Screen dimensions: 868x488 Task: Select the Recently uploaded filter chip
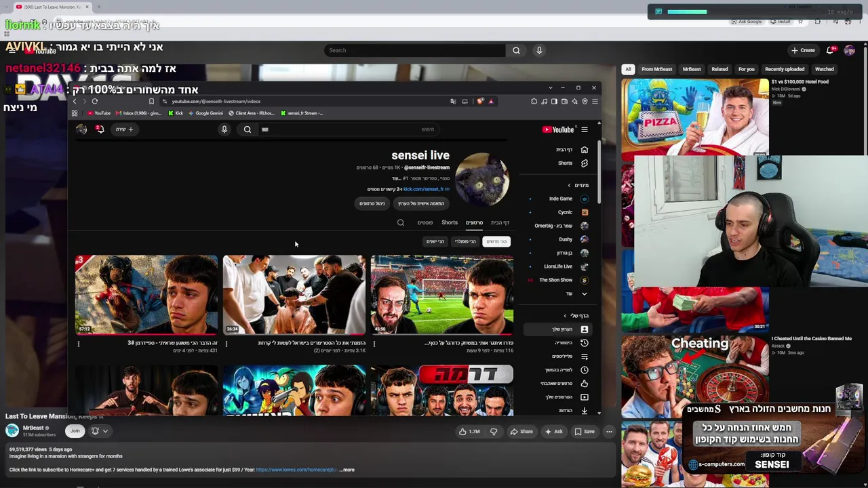[785, 69]
